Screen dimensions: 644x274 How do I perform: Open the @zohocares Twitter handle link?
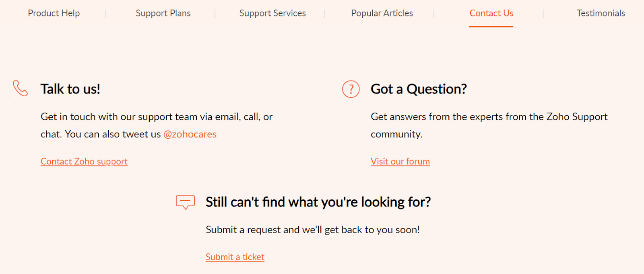coord(190,134)
